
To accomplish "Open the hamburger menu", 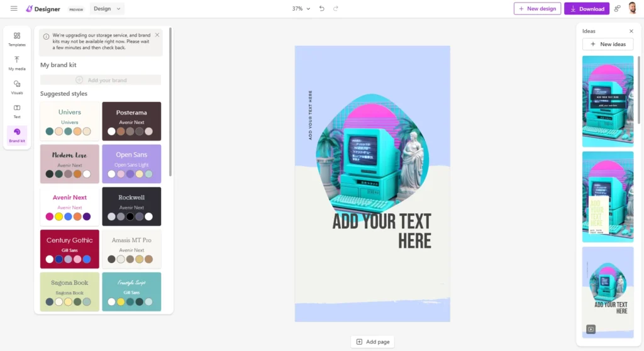I will [14, 8].
